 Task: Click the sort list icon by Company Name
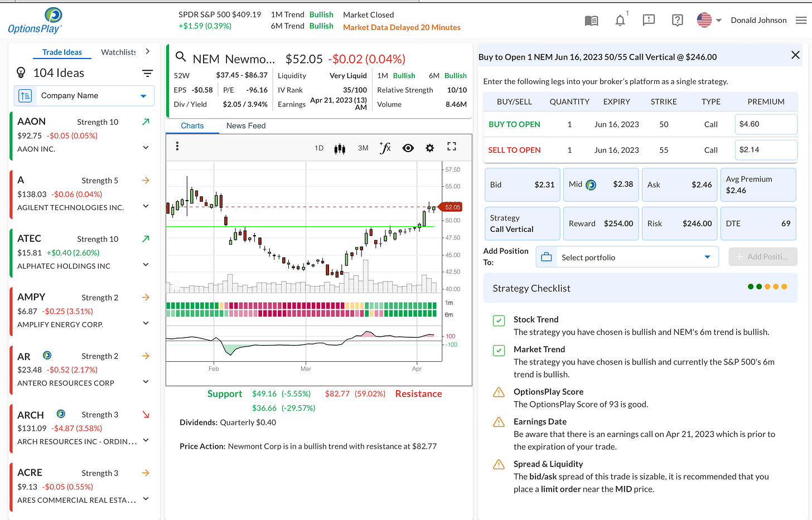[x=25, y=96]
